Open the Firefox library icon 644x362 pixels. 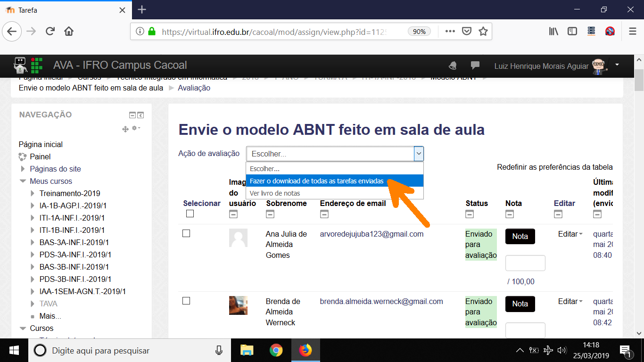(x=553, y=32)
